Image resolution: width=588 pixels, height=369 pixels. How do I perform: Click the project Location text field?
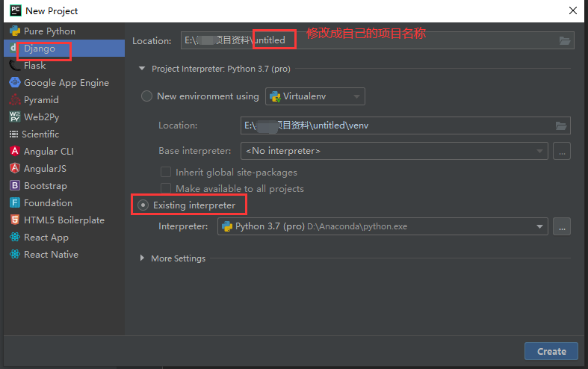click(377, 40)
